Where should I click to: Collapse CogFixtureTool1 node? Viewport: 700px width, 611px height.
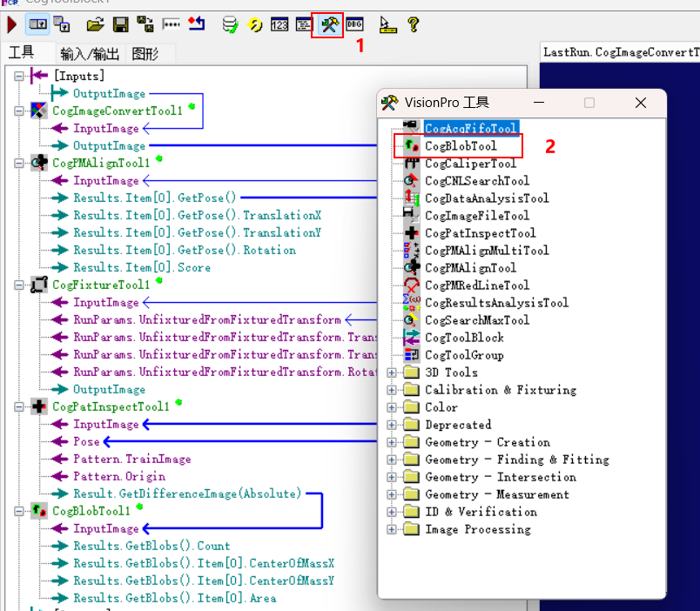[x=19, y=285]
